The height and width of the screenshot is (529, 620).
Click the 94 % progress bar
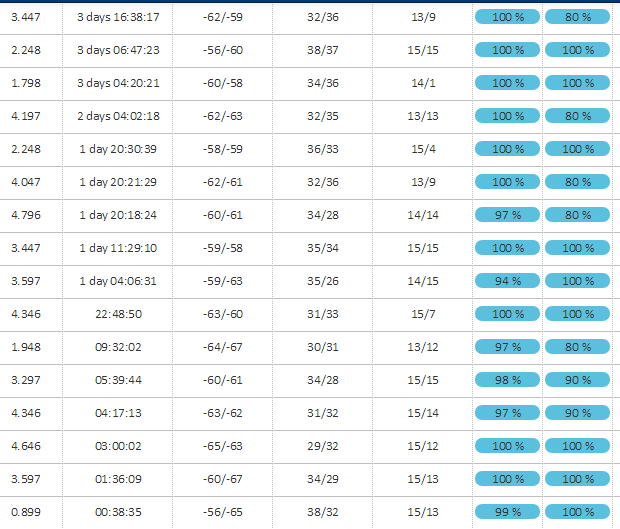tap(507, 281)
